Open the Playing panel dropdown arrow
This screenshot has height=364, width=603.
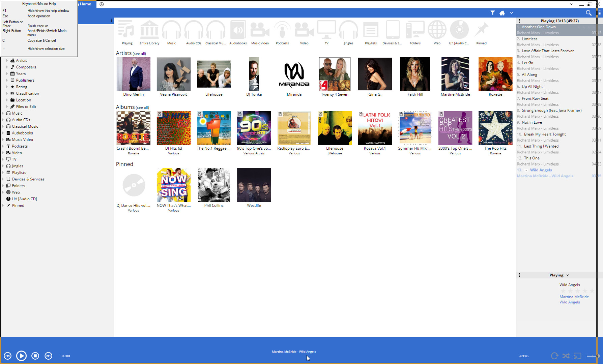point(568,275)
